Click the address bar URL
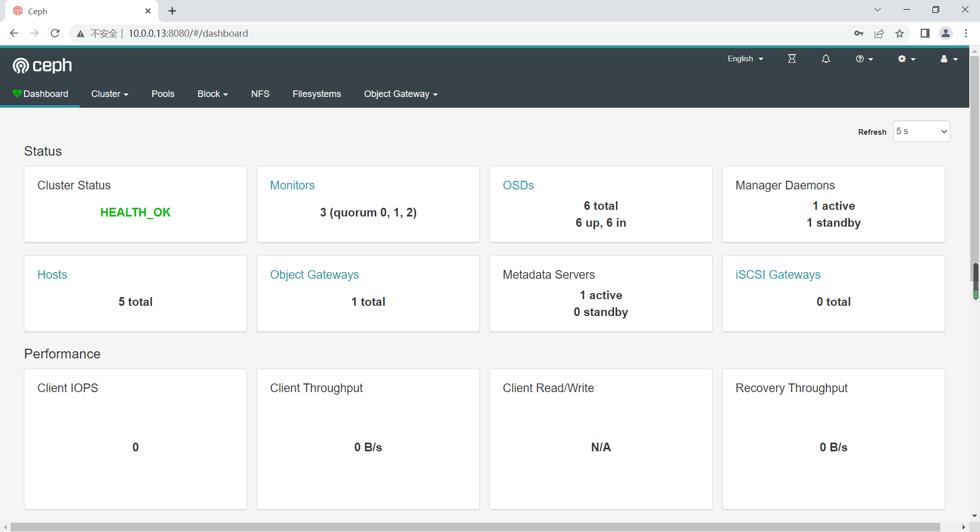This screenshot has width=980, height=532. (x=188, y=33)
